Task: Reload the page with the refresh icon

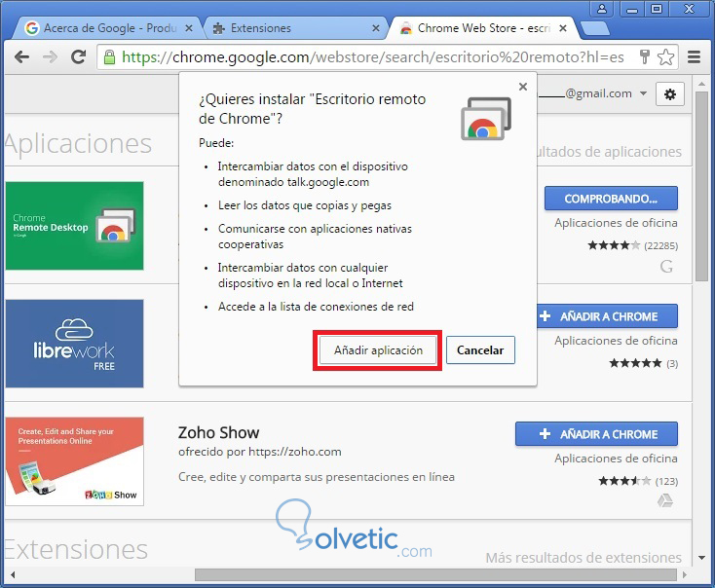Action: click(79, 56)
